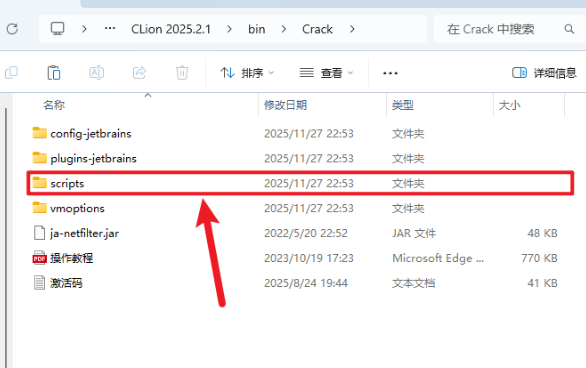The image size is (586, 368).
Task: Select the scripts folder name
Action: [67, 183]
